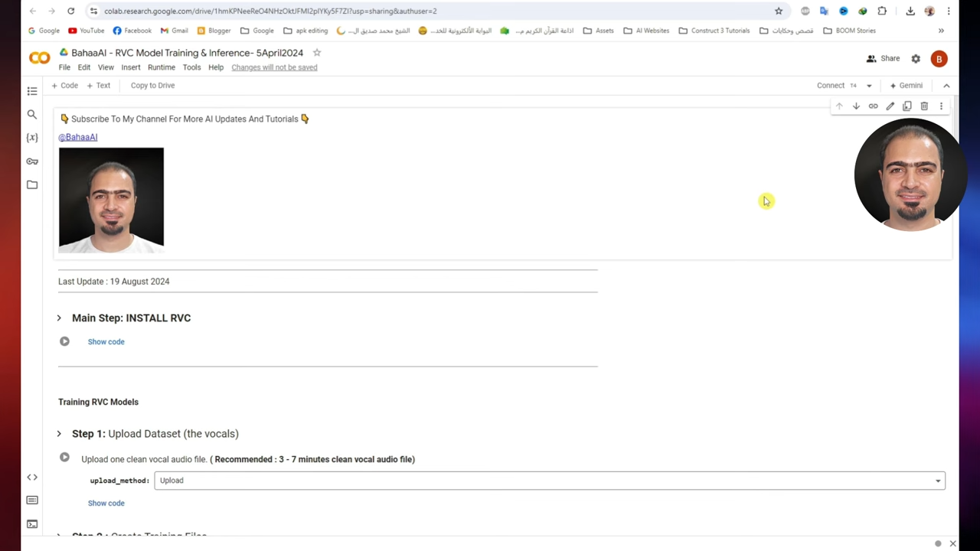Image resolution: width=980 pixels, height=551 pixels.
Task: Open the Files folder icon in sidebar
Action: click(32, 184)
